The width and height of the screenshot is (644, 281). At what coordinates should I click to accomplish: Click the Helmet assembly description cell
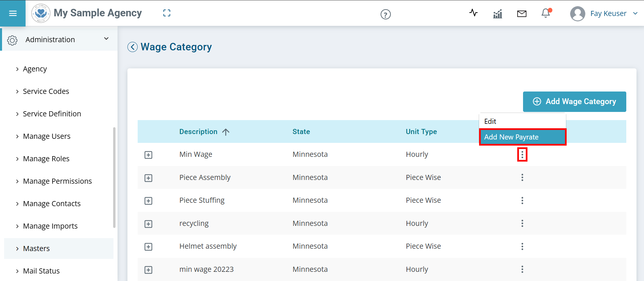(x=208, y=246)
